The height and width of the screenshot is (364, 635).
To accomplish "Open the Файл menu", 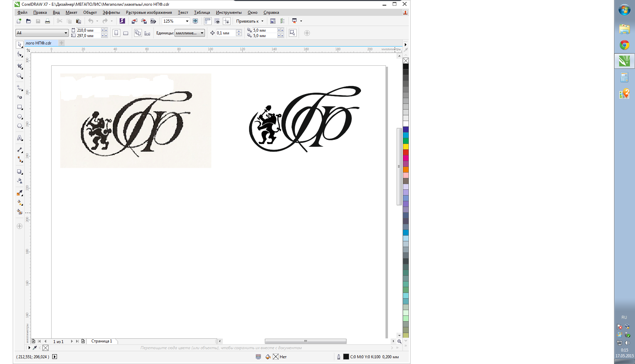I will click(x=22, y=12).
